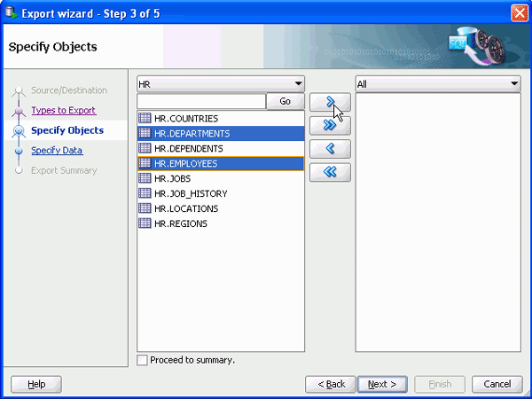This screenshot has width=532, height=399.
Task: Open the All object type dropdown
Action: point(438,84)
